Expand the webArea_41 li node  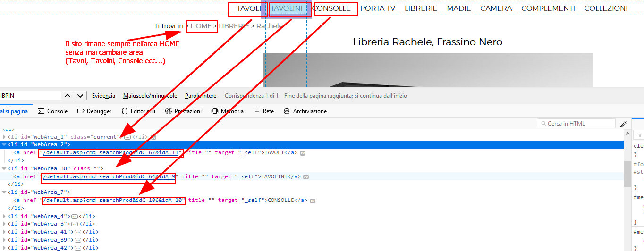4,232
